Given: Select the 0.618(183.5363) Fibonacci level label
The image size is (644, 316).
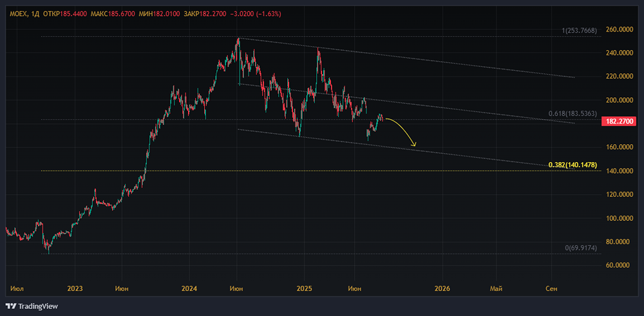Looking at the screenshot, I should pyautogui.click(x=573, y=113).
